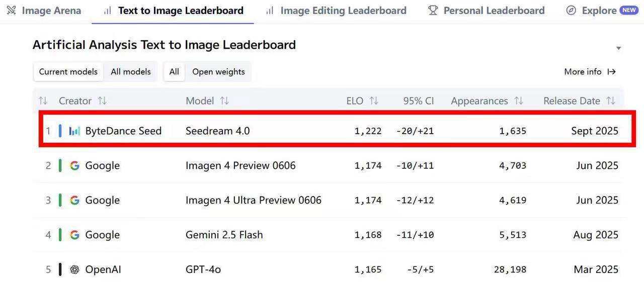
Task: Switch to All models view
Action: [131, 71]
